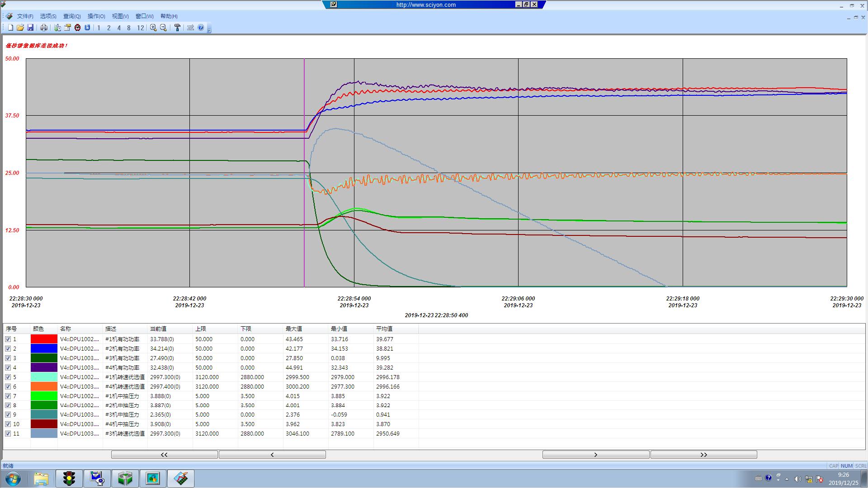Open the 视图(V) menu
This screenshot has width=868, height=488.
pos(120,16)
